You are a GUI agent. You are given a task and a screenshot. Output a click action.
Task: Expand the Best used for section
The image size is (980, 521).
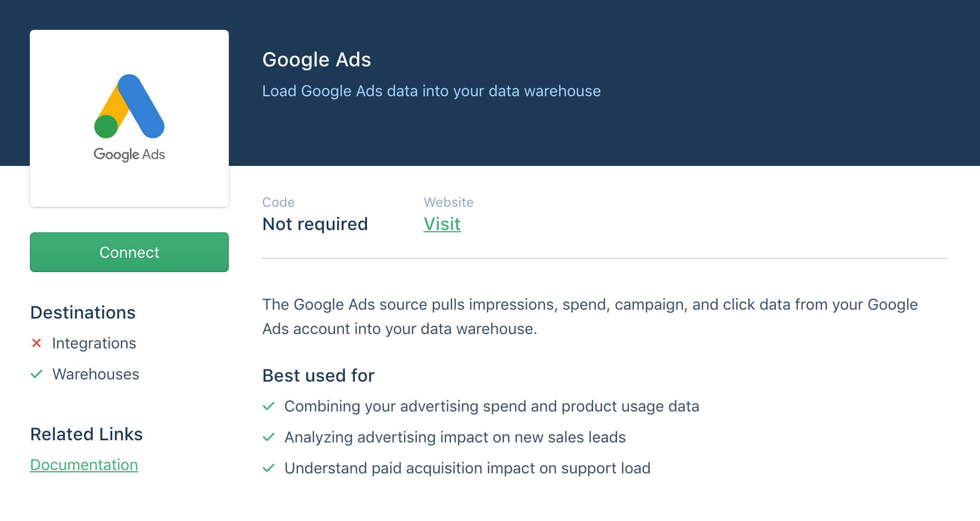(x=318, y=375)
